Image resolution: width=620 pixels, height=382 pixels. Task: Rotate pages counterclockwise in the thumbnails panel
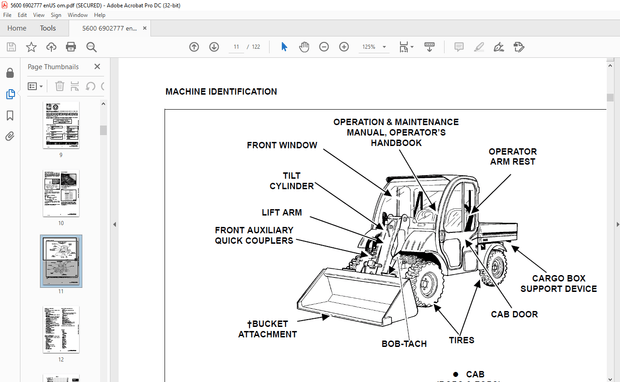point(91,86)
